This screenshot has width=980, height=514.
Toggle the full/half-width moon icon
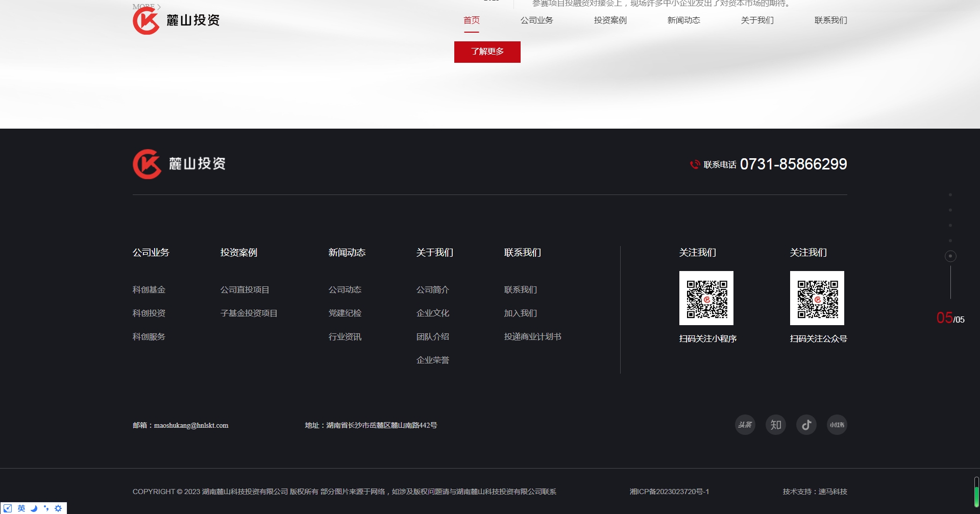pyautogui.click(x=34, y=508)
